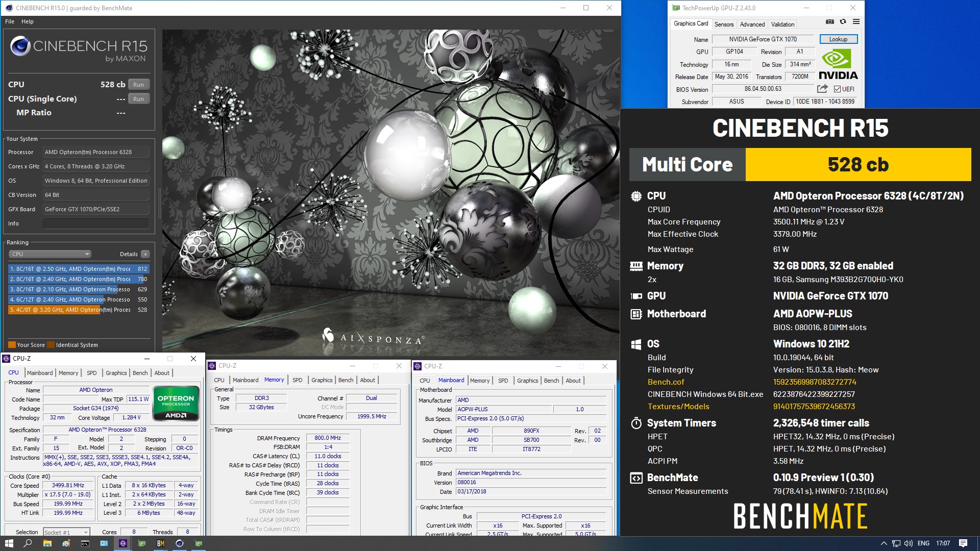
Task: Open File Explorer from the taskbar
Action: (47, 543)
